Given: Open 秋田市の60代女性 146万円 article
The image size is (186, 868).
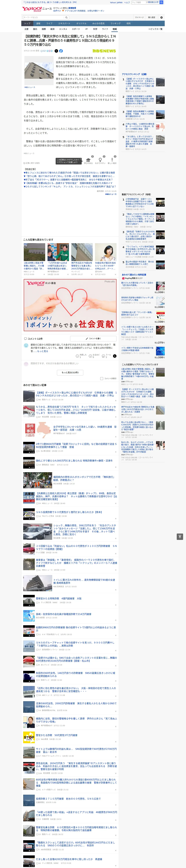Looking at the screenshot, I should [76, 674].
